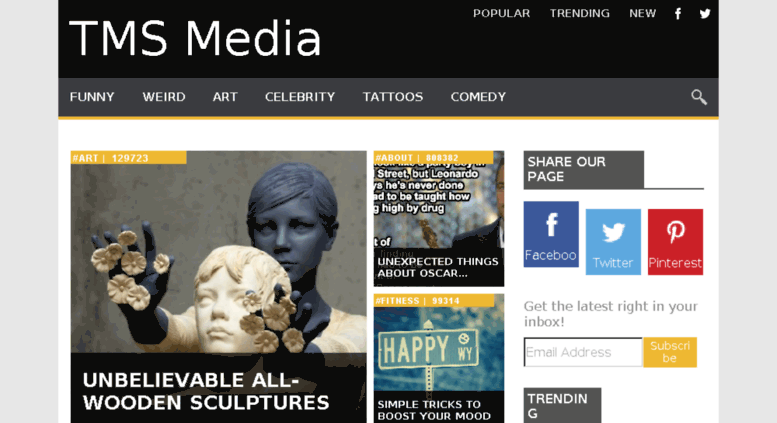The width and height of the screenshot is (777, 423).
Task: Select the Funny category
Action: pos(92,97)
